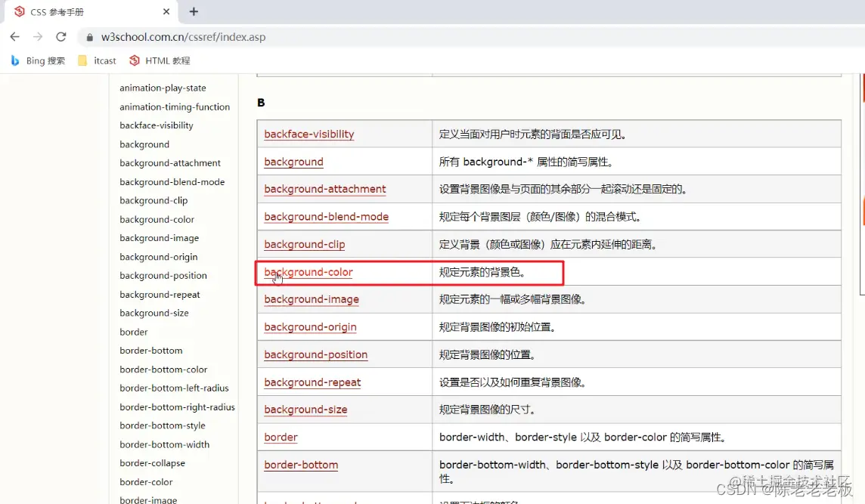Click description 所有 background-* 属性的简写属性。
Screen dimensions: 865x504
pos(526,162)
